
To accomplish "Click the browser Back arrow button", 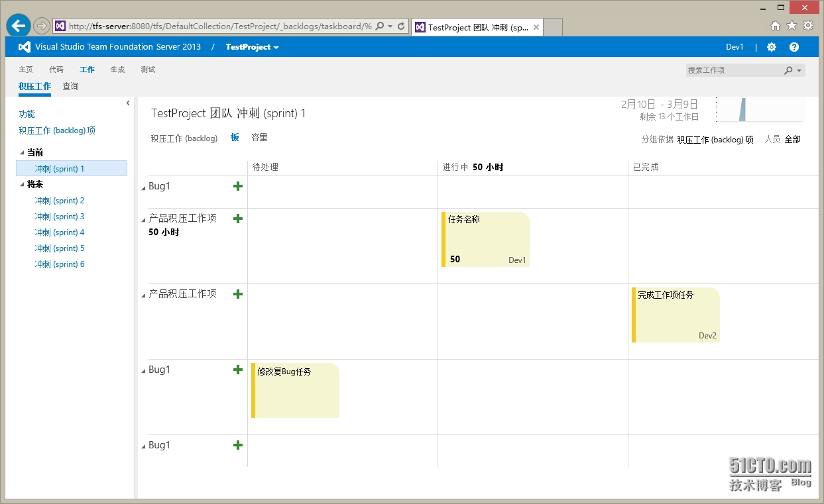I will [19, 26].
